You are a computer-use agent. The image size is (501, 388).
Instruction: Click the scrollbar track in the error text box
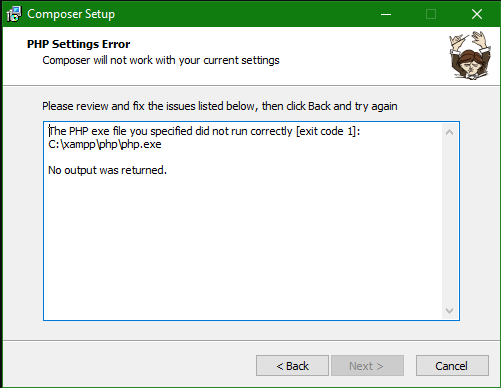coord(449,221)
